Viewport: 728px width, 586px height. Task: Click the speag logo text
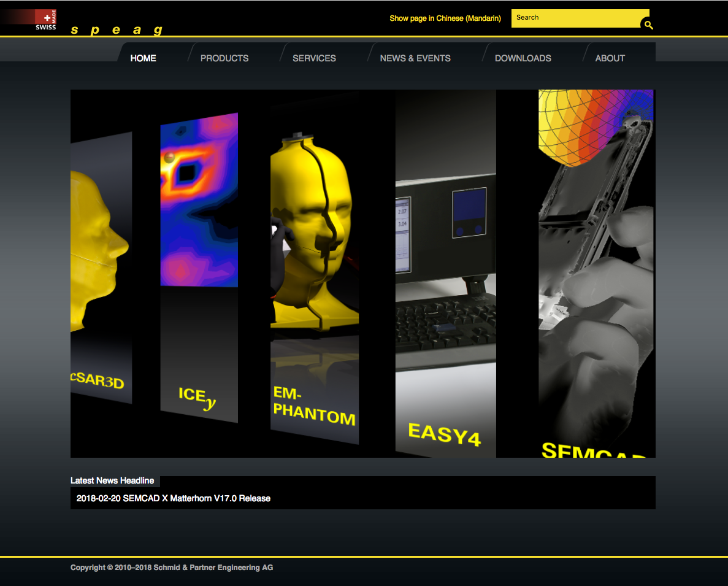pos(117,29)
